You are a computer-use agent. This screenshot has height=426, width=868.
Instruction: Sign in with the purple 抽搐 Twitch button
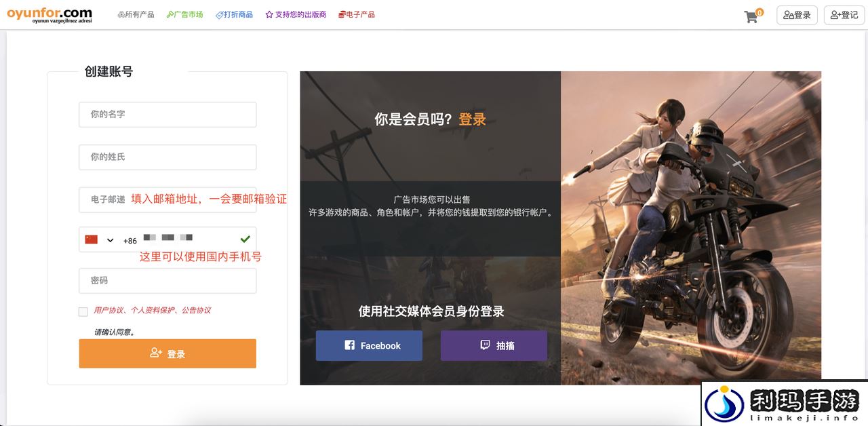(x=494, y=345)
